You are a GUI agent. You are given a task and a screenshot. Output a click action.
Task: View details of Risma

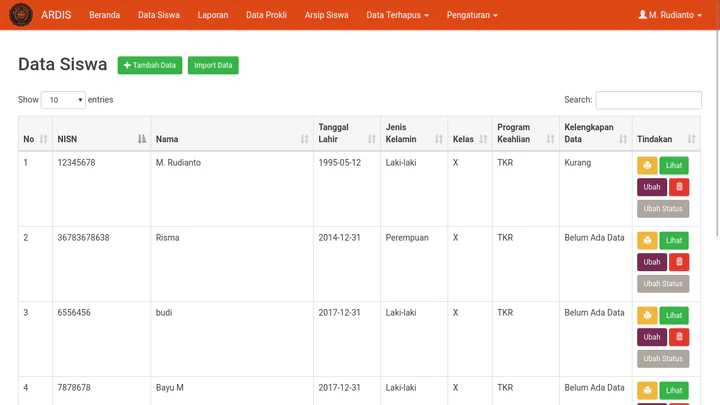(674, 240)
